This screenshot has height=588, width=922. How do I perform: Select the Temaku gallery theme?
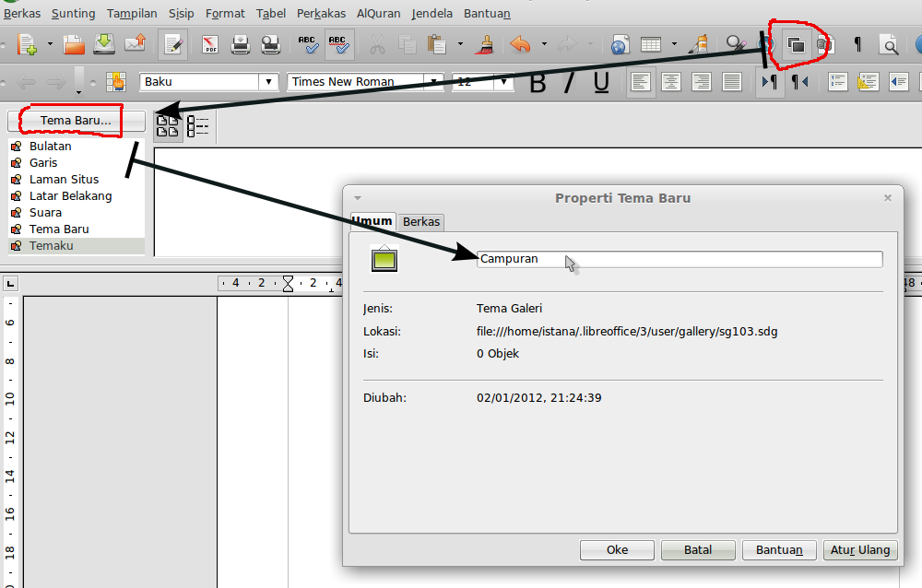[51, 245]
